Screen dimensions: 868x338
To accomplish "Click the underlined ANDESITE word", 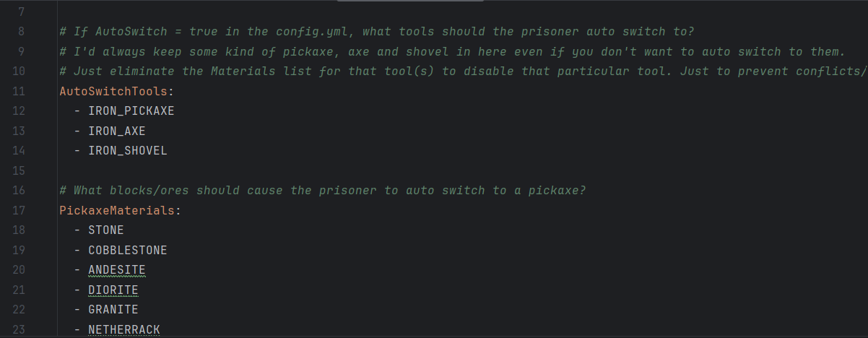I will point(117,270).
